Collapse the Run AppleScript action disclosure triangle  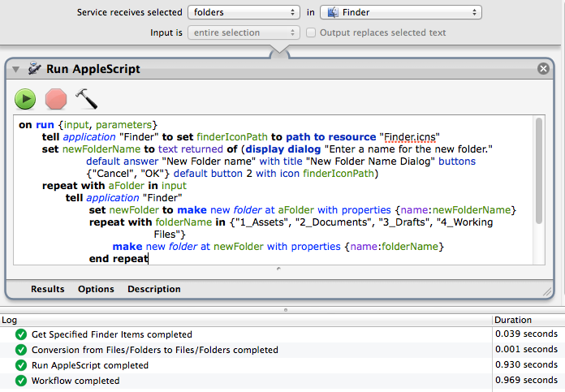click(x=15, y=69)
